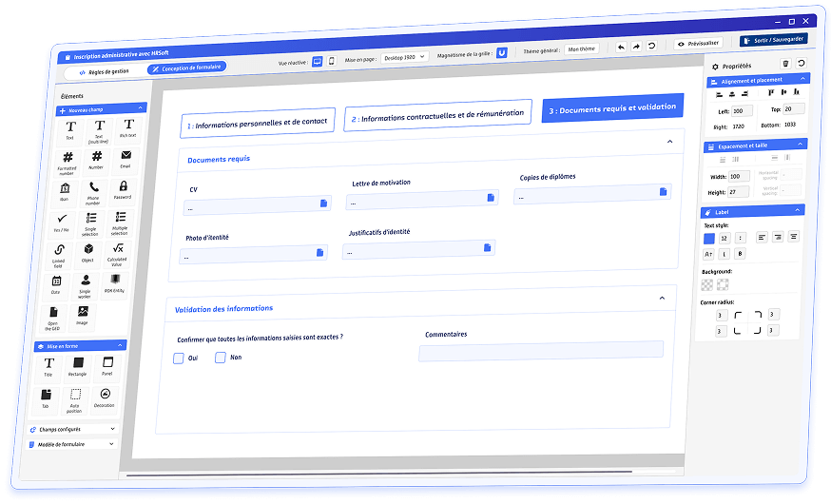Viewport: 831px width, 504px height.
Task: Click the Sortir / Sauvegarder button
Action: pos(774,40)
